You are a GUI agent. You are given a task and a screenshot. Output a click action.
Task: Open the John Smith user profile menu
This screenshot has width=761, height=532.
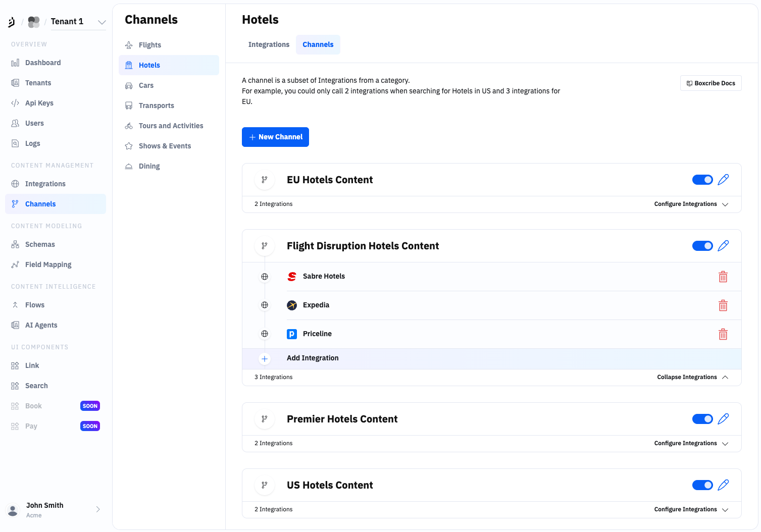coord(53,510)
